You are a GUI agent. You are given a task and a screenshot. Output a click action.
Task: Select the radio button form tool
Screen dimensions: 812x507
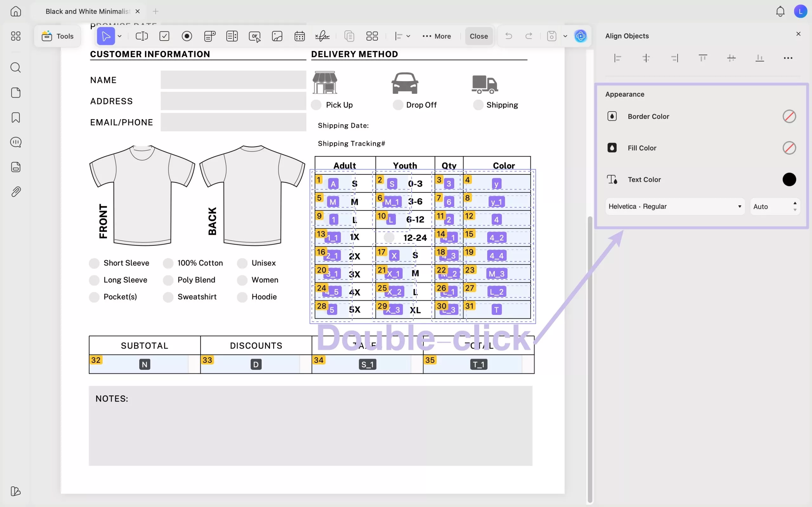point(187,36)
